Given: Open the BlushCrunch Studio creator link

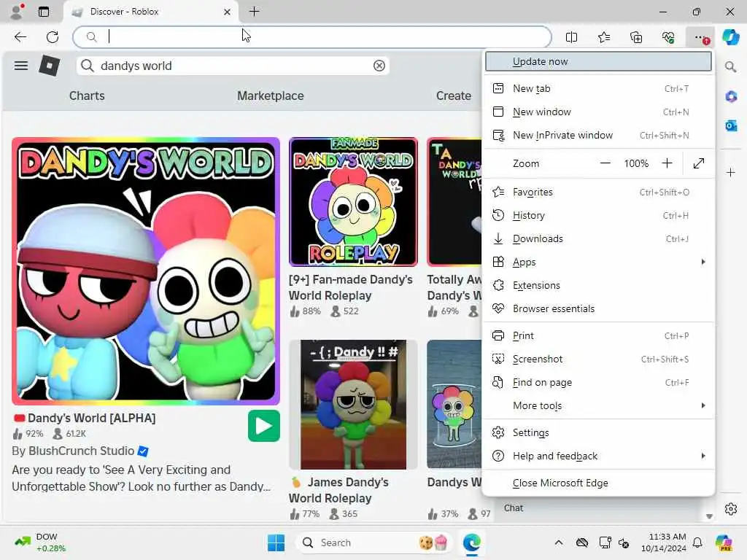Looking at the screenshot, I should click(x=80, y=451).
